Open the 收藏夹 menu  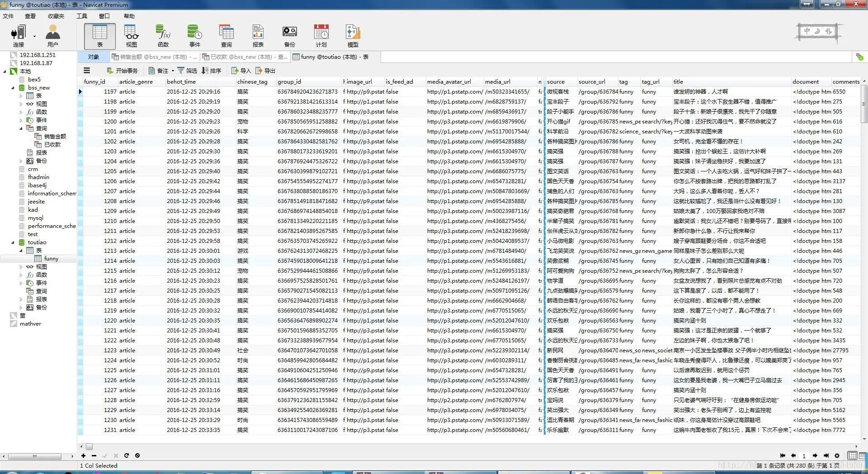[56, 16]
